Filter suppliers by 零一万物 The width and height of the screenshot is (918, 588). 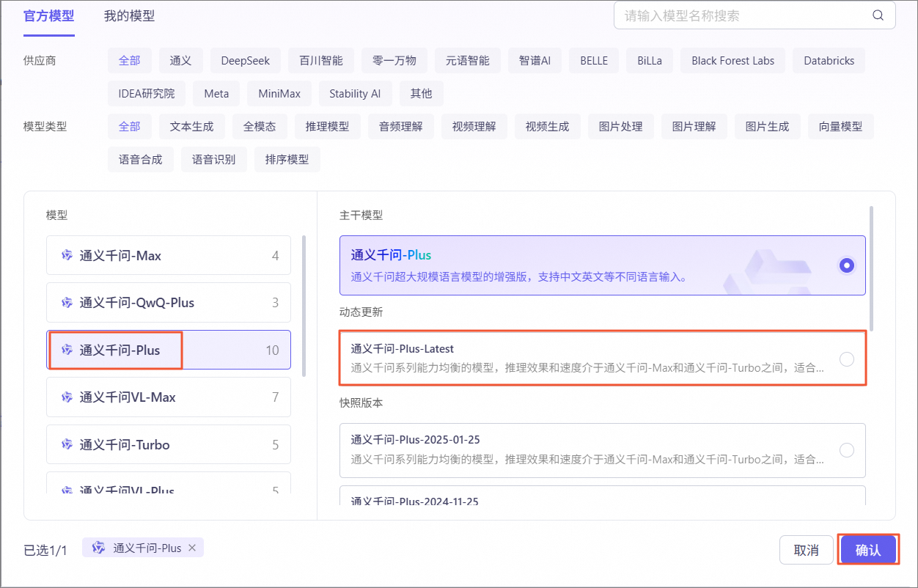(394, 61)
